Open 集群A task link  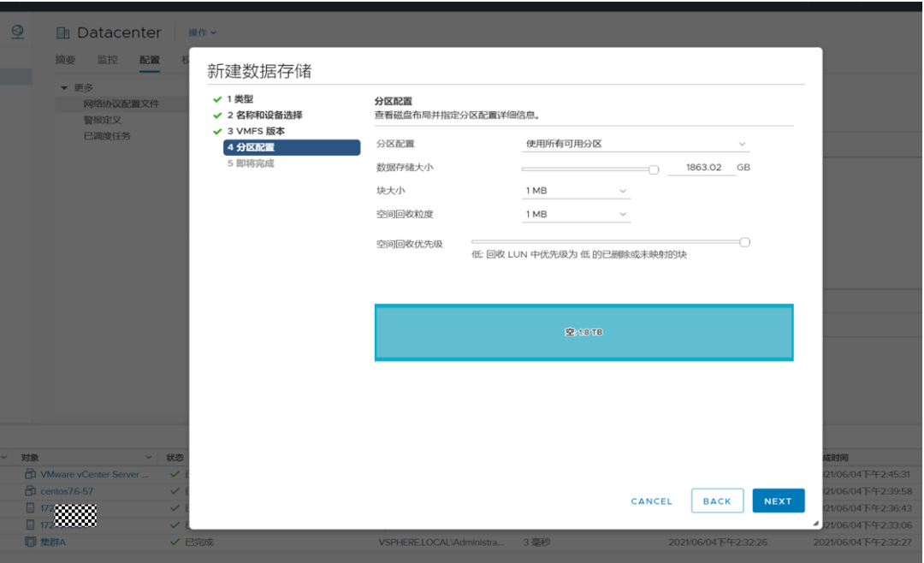tap(53, 542)
